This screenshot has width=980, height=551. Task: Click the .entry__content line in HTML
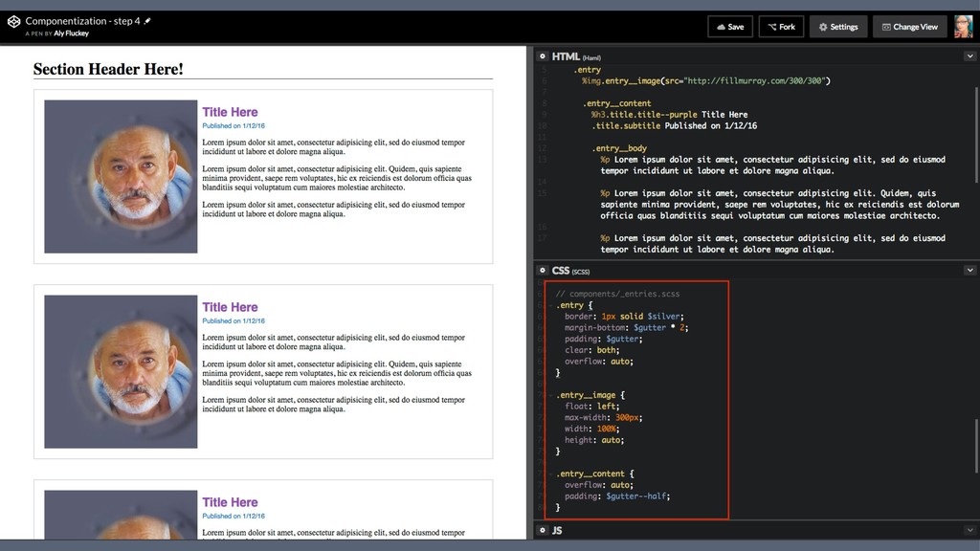click(617, 103)
